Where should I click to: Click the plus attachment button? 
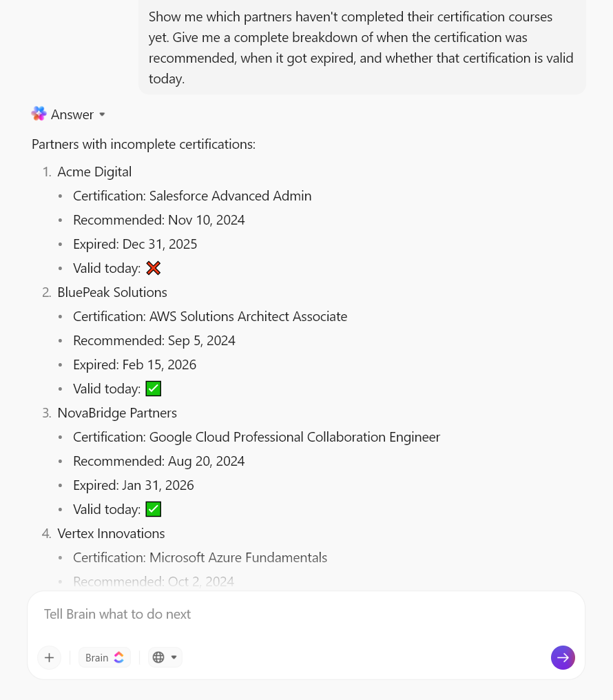click(49, 657)
